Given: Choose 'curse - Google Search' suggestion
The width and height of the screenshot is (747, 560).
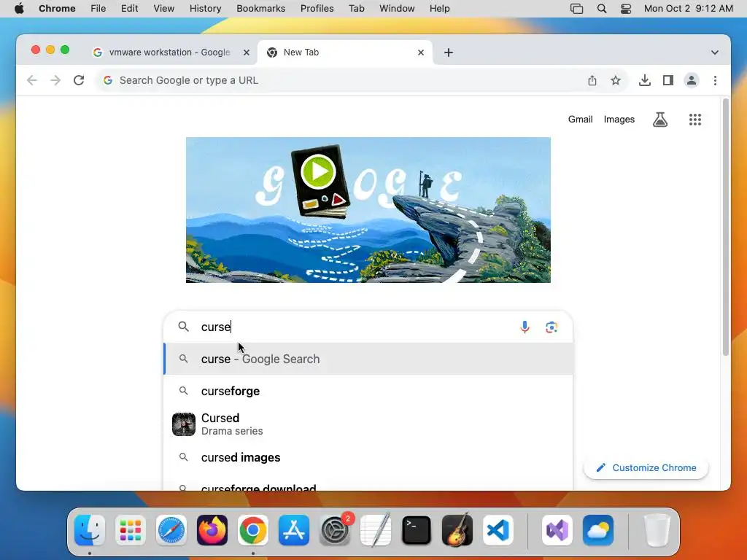Looking at the screenshot, I should (368, 359).
